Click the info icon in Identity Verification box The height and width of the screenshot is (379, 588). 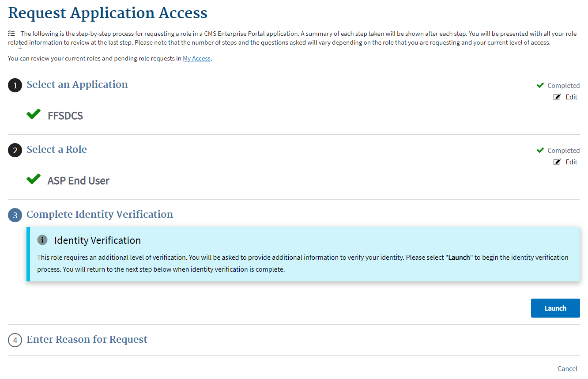(42, 240)
